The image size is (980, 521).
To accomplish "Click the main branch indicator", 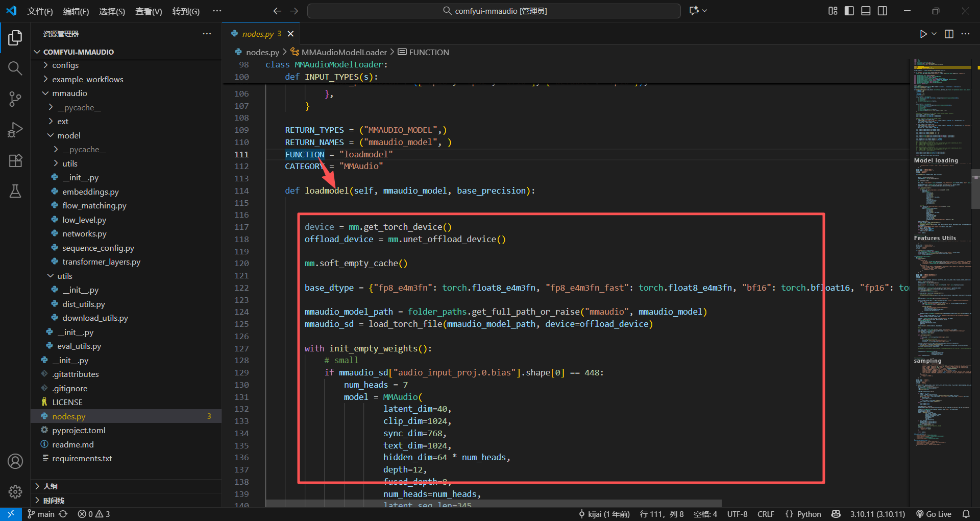I will point(41,514).
